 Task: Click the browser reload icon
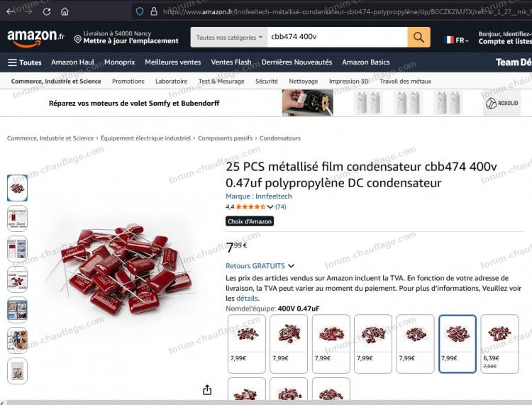point(47,11)
